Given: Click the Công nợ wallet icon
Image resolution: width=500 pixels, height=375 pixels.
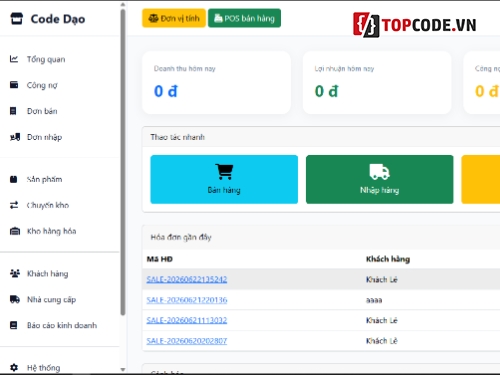Looking at the screenshot, I should pyautogui.click(x=14, y=85).
